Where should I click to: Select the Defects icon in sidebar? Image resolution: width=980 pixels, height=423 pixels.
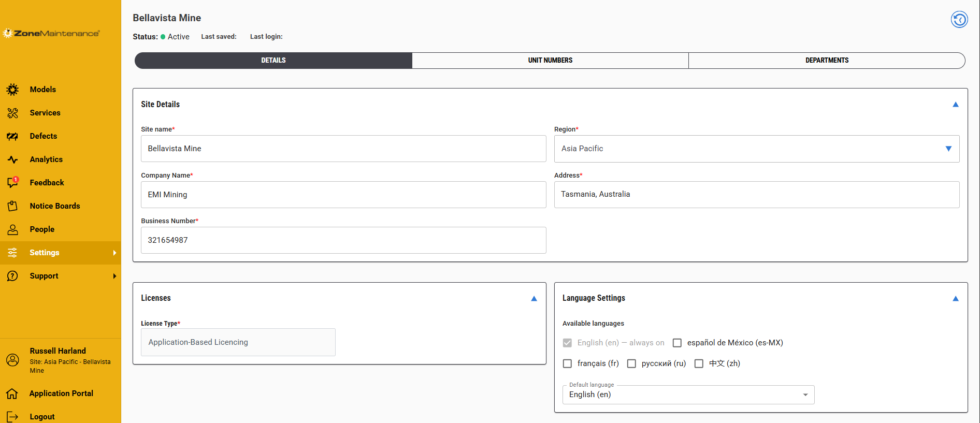[12, 136]
